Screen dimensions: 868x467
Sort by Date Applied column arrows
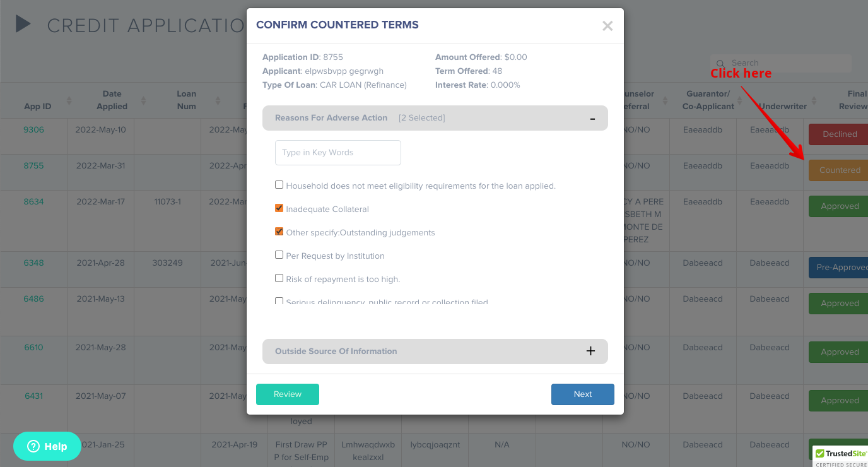[144, 101]
